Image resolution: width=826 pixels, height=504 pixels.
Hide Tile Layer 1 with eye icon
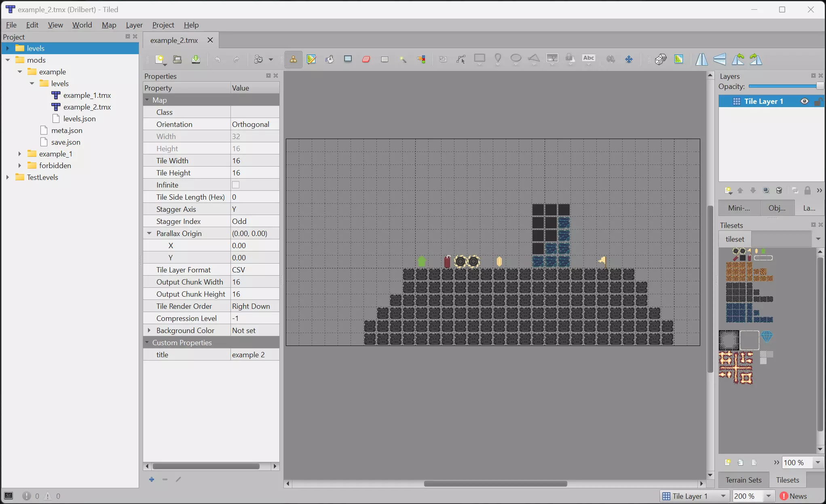804,101
